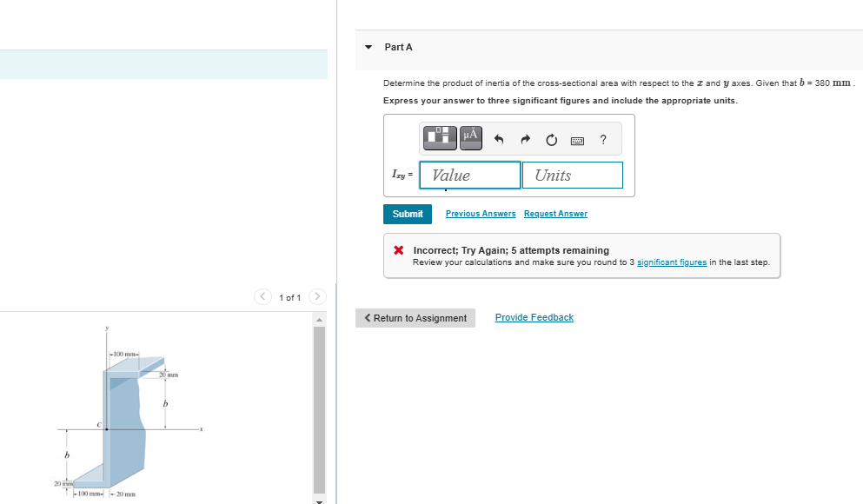Click the red incorrect X icon
The image size is (863, 504).
(399, 250)
